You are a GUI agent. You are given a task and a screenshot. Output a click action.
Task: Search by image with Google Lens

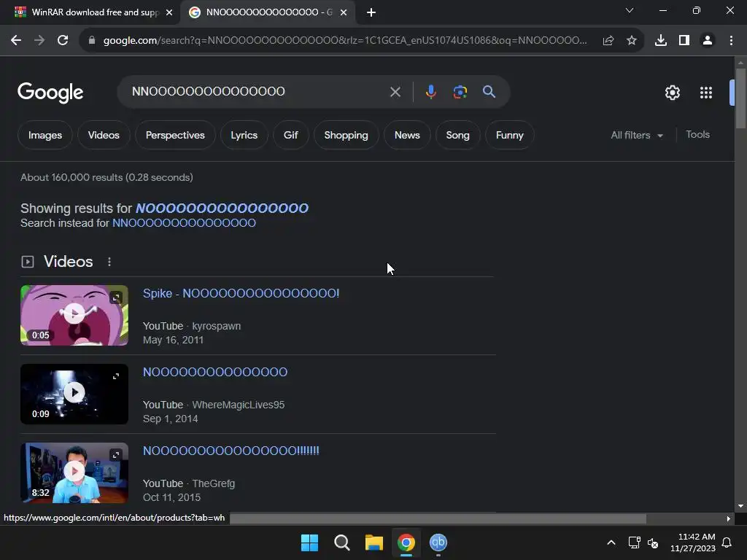pyautogui.click(x=460, y=91)
